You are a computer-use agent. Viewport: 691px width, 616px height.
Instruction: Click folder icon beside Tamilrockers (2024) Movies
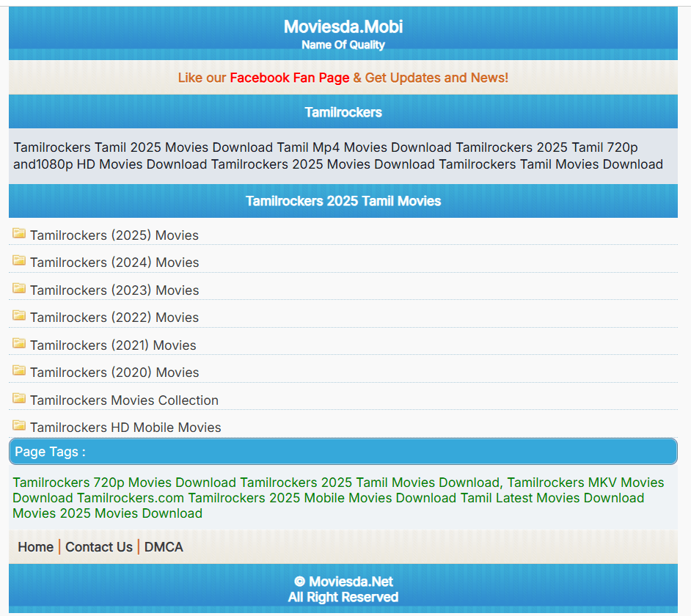click(x=19, y=260)
